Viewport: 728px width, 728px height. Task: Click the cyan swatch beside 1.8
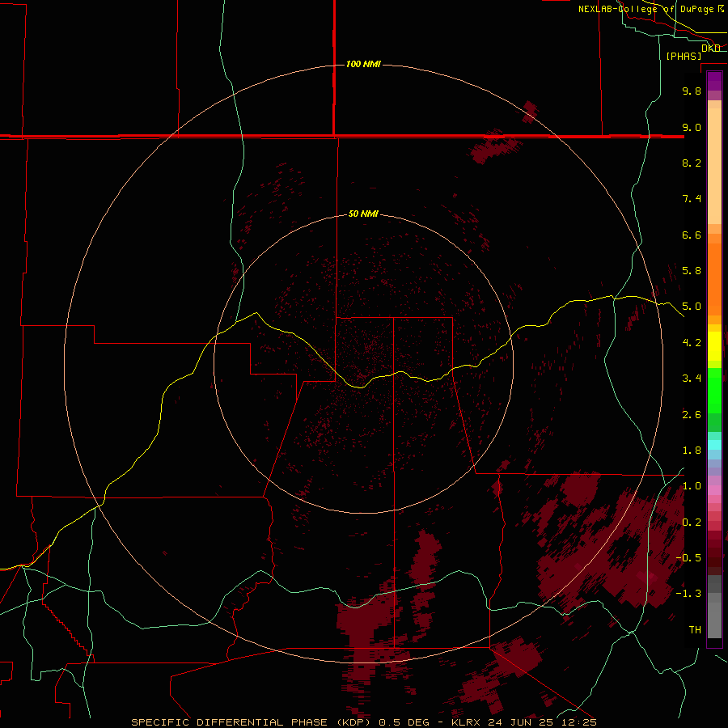[x=714, y=445]
